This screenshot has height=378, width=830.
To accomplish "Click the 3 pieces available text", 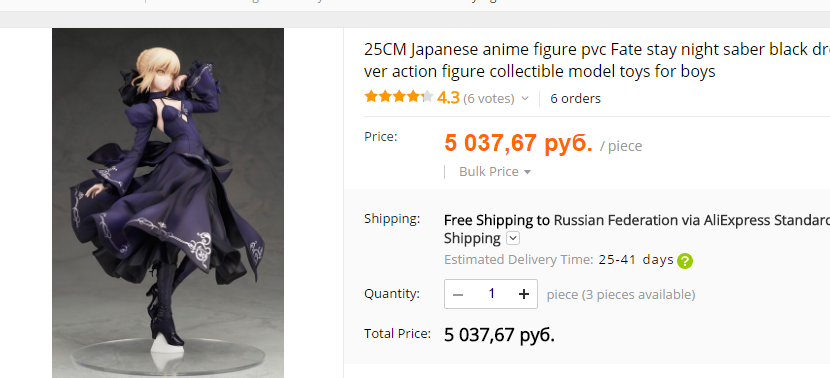I will [638, 294].
